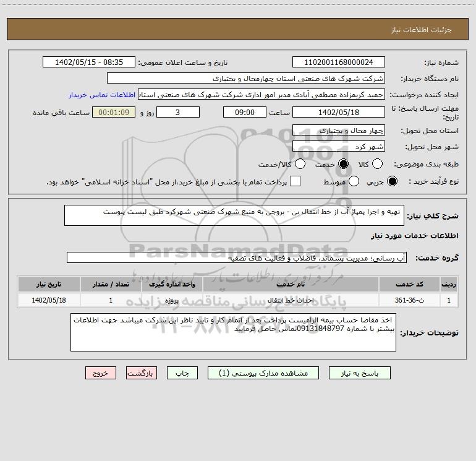Click the گروه خدمت service group field

point(237,257)
